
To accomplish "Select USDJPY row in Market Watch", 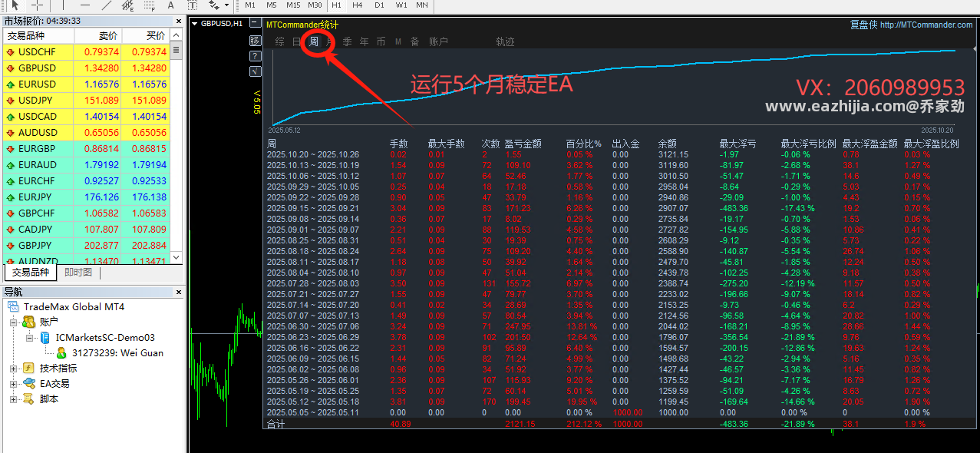I will tap(85, 101).
